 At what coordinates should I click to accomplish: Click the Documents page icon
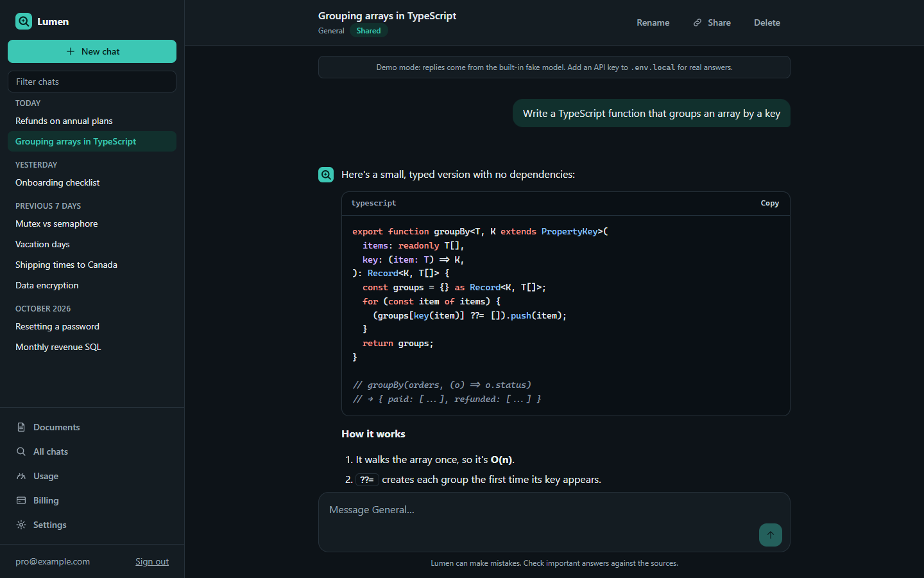pyautogui.click(x=21, y=427)
